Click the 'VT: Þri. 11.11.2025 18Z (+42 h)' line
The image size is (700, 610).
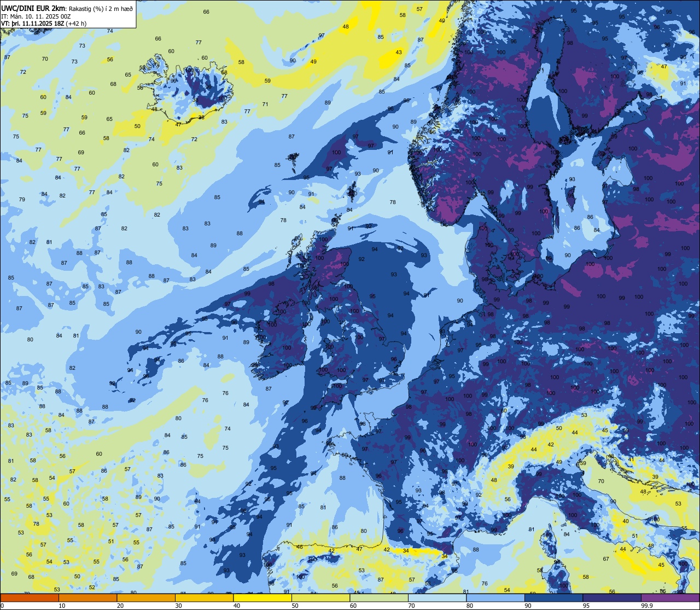[44, 24]
